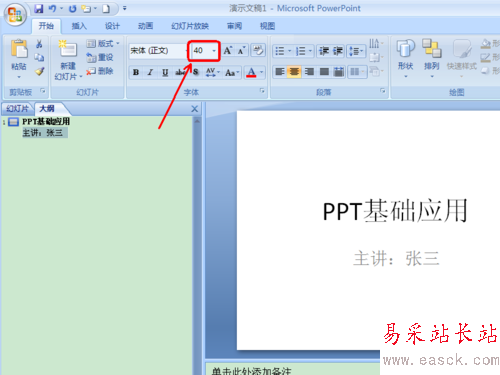Toggle italic formatting
Viewport: 500px width, 375px height.
pos(150,72)
